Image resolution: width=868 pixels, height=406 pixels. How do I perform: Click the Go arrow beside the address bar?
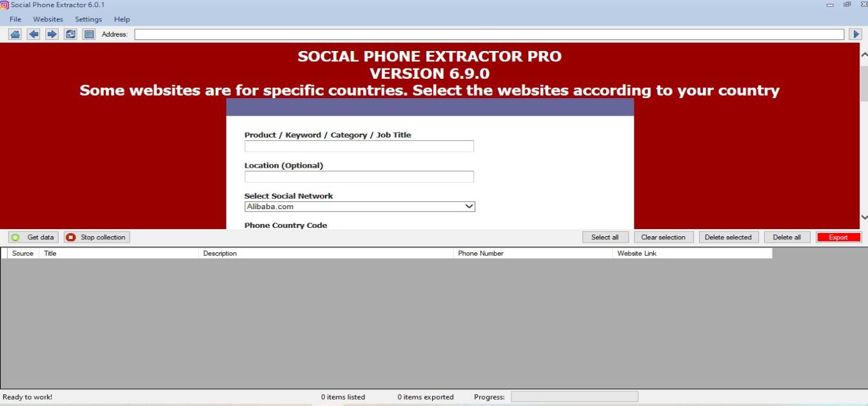coord(856,34)
